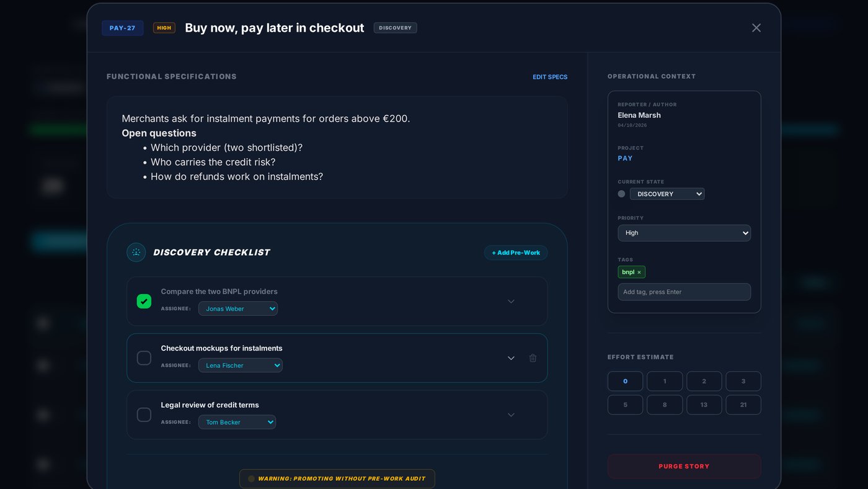Image resolution: width=868 pixels, height=489 pixels.
Task: Close the PAY-27 story dialog
Action: tap(756, 28)
